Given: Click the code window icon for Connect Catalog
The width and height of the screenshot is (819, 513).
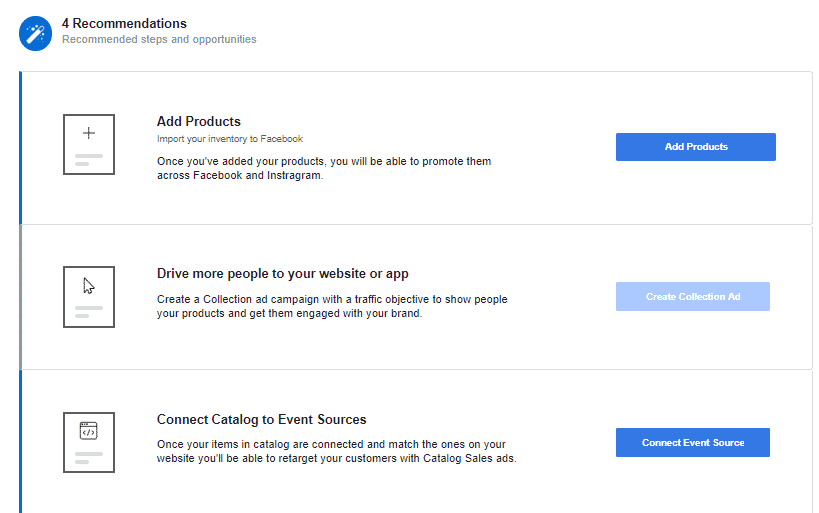Looking at the screenshot, I should 89,431.
